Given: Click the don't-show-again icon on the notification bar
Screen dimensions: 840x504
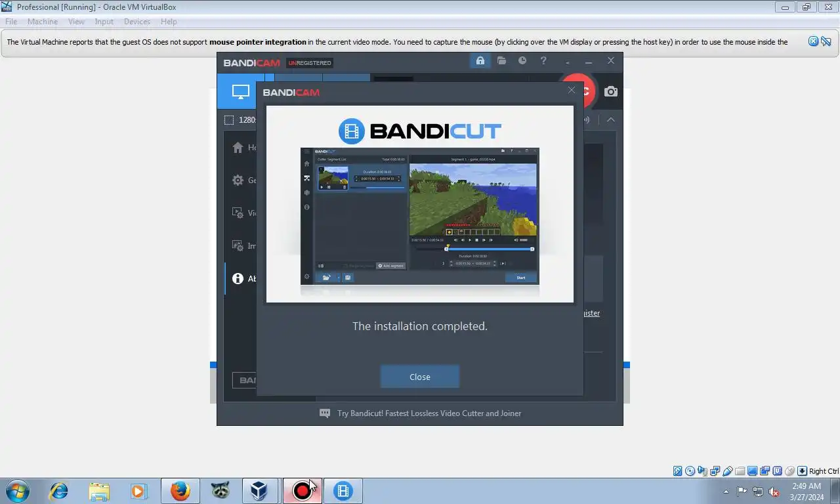Looking at the screenshot, I should tap(826, 41).
